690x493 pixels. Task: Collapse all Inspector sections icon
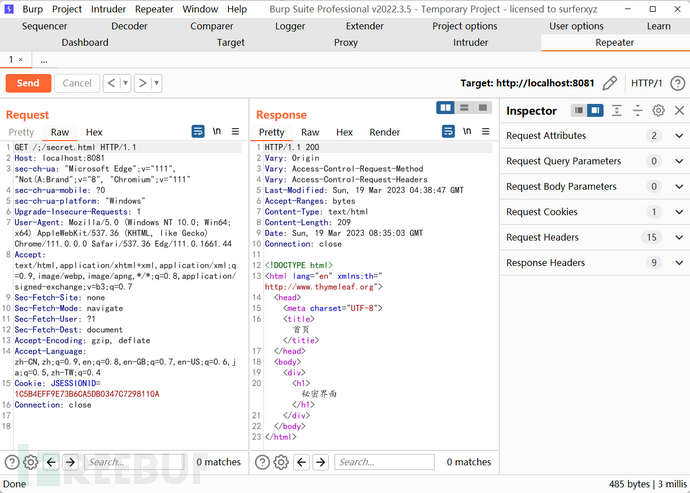tap(638, 110)
